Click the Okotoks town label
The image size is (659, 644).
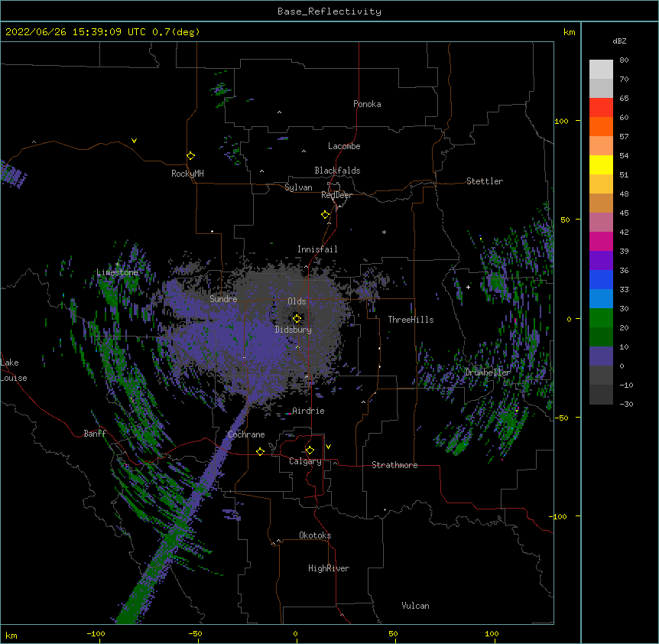(x=315, y=535)
